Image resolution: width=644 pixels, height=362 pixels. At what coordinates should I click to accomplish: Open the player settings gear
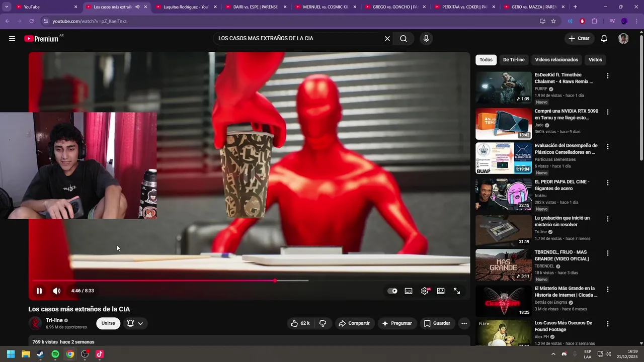(x=425, y=291)
